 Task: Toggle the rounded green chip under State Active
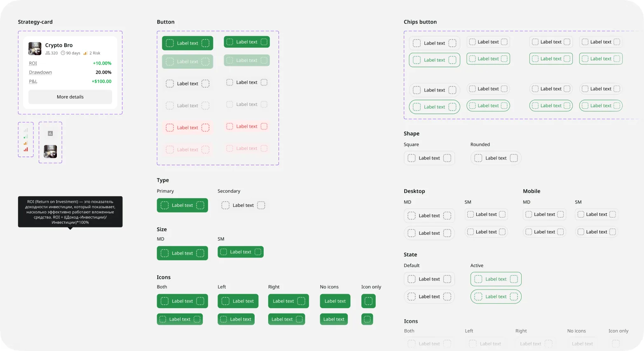(496, 297)
